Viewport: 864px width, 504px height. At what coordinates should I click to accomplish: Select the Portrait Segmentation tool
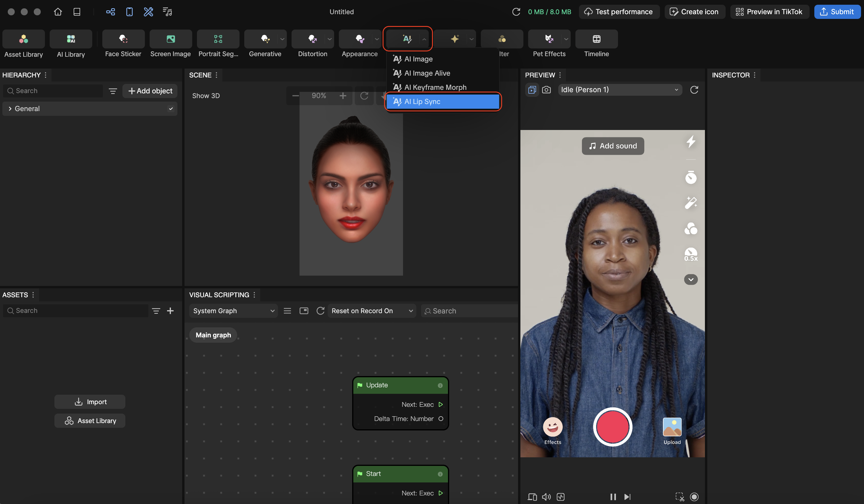(x=218, y=39)
